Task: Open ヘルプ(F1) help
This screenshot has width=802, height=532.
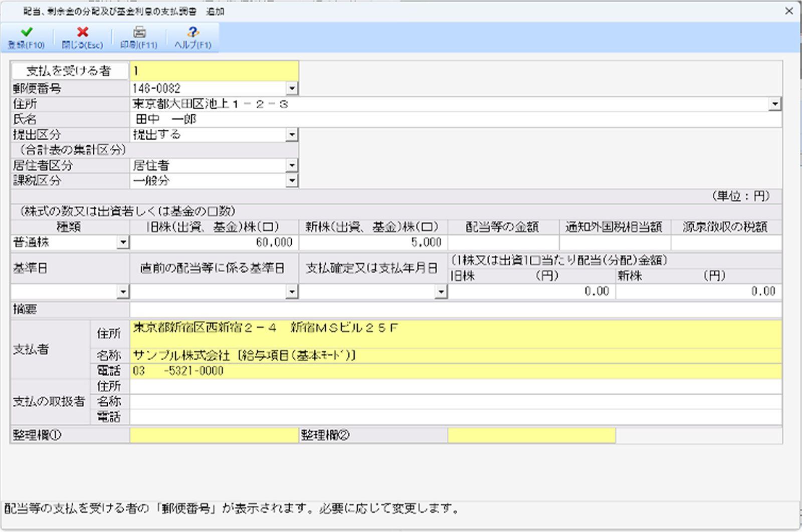Action: [192, 37]
